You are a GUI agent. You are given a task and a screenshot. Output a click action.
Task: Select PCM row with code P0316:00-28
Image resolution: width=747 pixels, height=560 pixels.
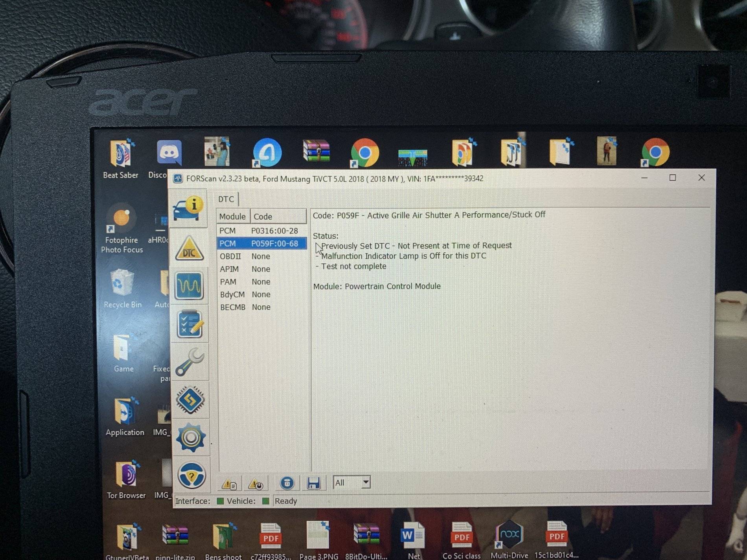click(x=261, y=231)
